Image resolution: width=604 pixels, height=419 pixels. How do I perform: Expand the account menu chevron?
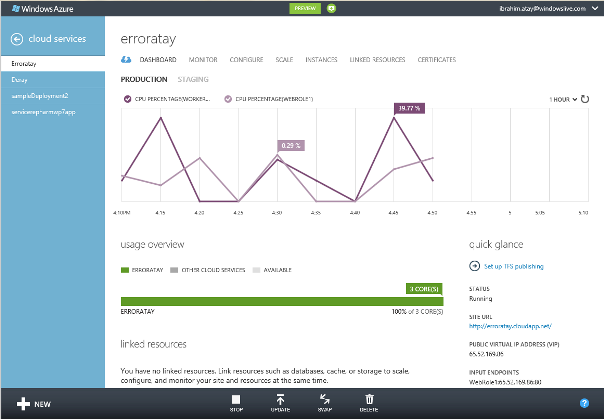click(x=595, y=8)
